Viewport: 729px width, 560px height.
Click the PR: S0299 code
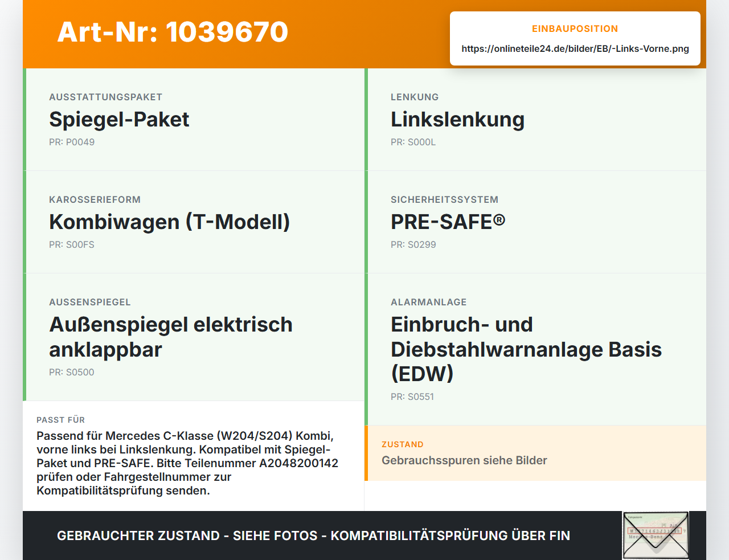click(413, 245)
